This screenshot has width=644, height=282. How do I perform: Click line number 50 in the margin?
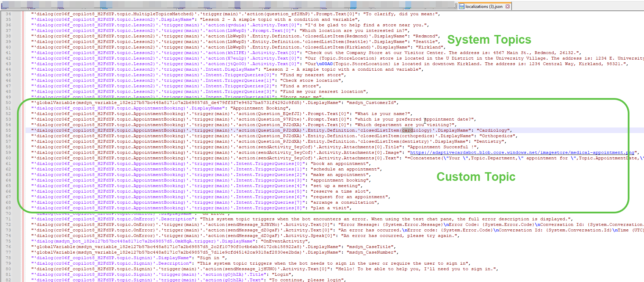coord(8,103)
